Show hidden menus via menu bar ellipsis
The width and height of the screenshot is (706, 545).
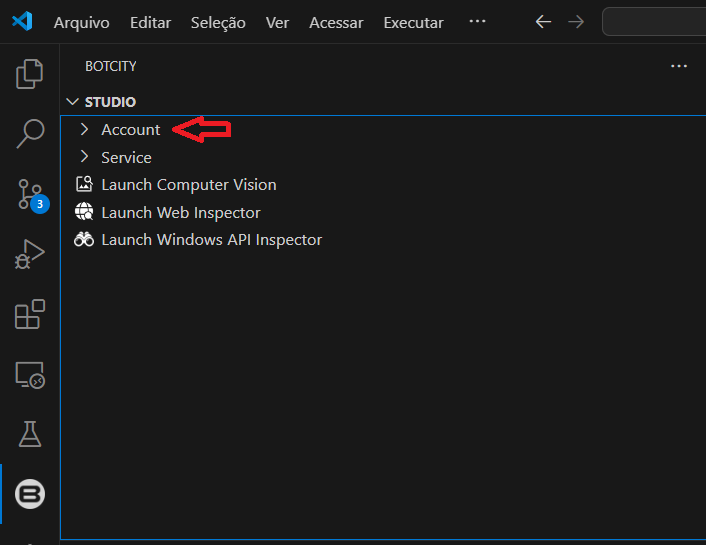(477, 21)
